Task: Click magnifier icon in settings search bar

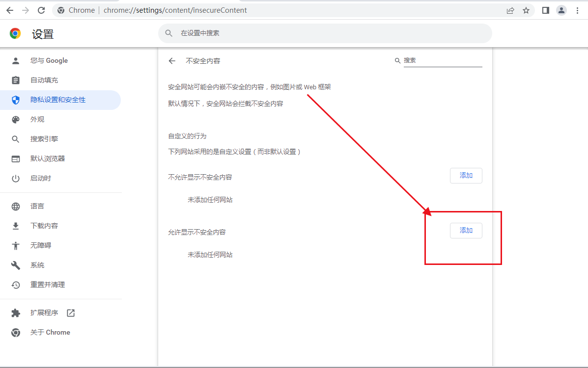Action: [x=169, y=33]
